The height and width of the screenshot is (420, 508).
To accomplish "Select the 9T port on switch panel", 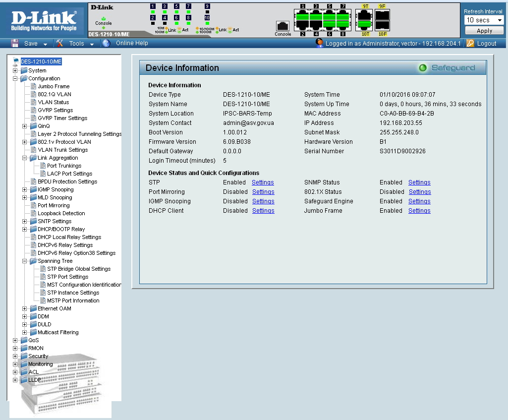I will click(365, 15).
